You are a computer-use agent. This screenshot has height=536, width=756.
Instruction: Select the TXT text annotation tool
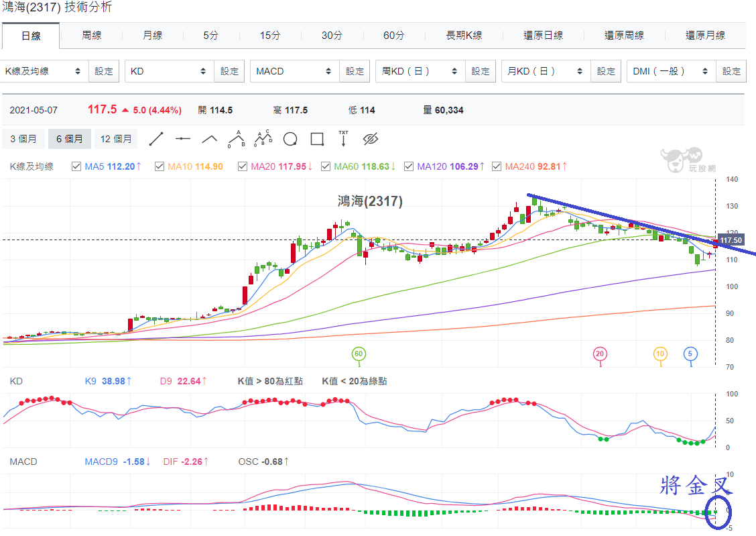point(343,138)
